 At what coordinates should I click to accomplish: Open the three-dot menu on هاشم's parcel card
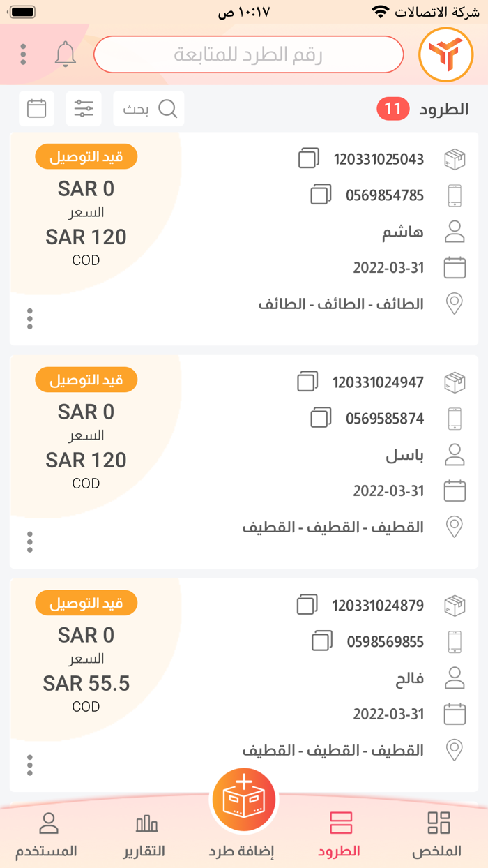click(x=29, y=318)
